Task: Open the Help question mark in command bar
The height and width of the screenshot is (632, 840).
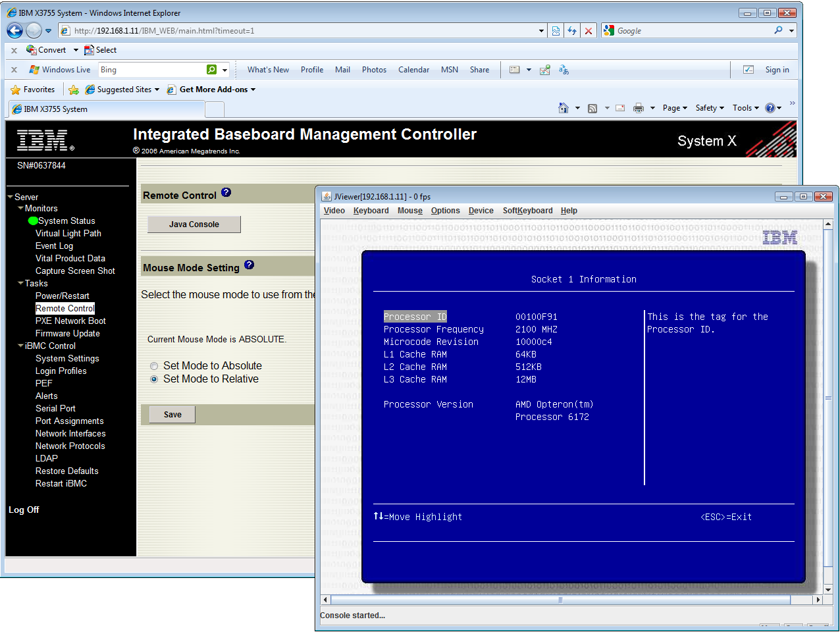Action: pos(770,108)
